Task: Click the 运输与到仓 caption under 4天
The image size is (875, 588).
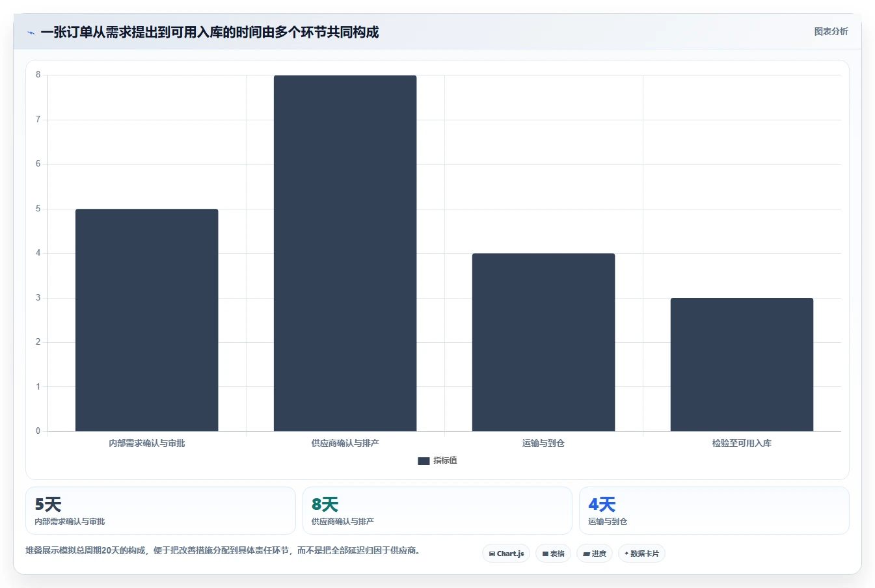Action: point(608,522)
